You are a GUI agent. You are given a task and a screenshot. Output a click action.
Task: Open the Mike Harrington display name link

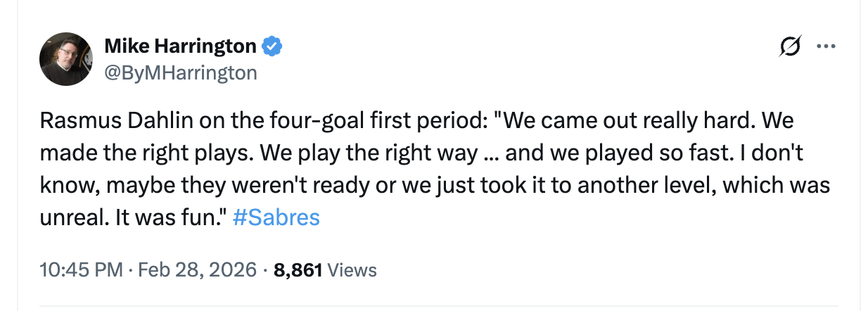click(180, 46)
